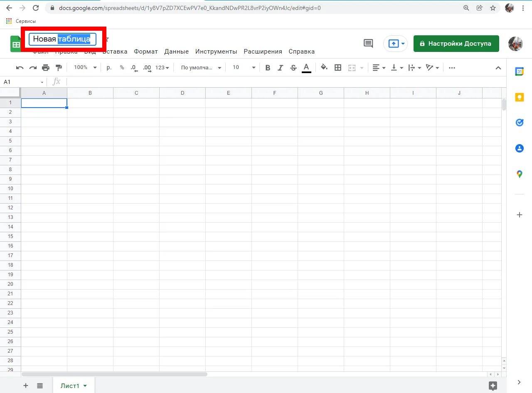Get add-ons with the plus icon
This screenshot has height=393, width=532.
[x=520, y=215]
